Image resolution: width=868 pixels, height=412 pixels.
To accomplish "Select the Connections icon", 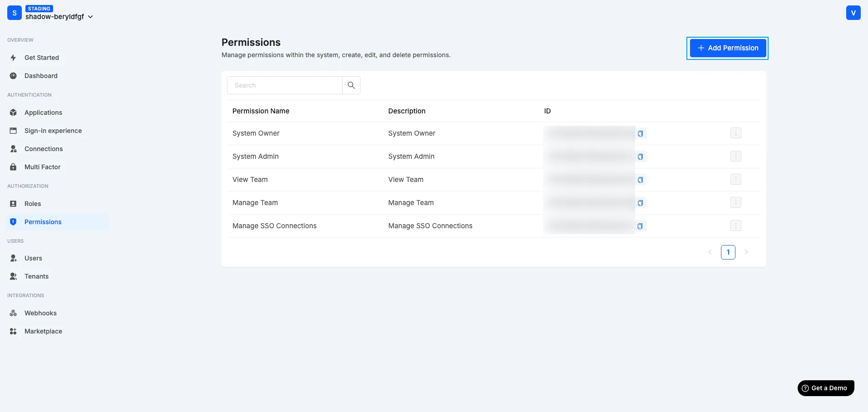I will 13,148.
